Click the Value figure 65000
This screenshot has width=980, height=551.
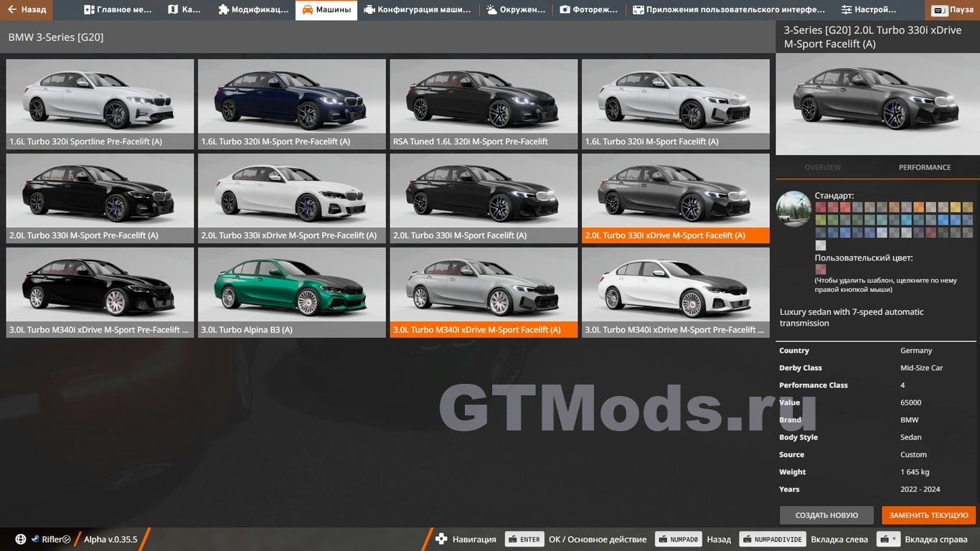pos(911,402)
